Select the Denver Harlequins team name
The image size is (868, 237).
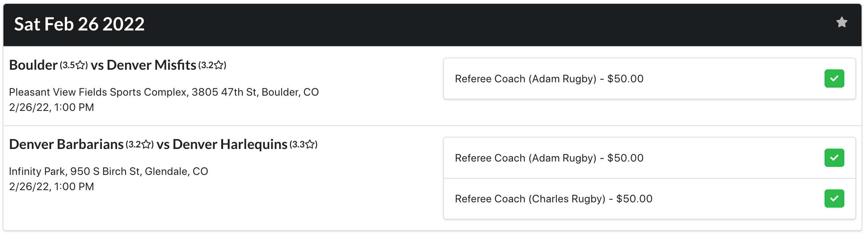point(230,144)
